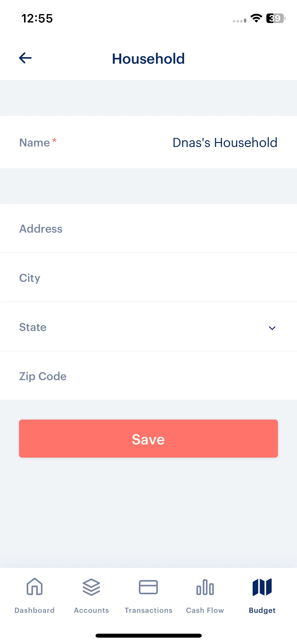Select the Budget map icon
The image size is (297, 644).
coord(262,587)
